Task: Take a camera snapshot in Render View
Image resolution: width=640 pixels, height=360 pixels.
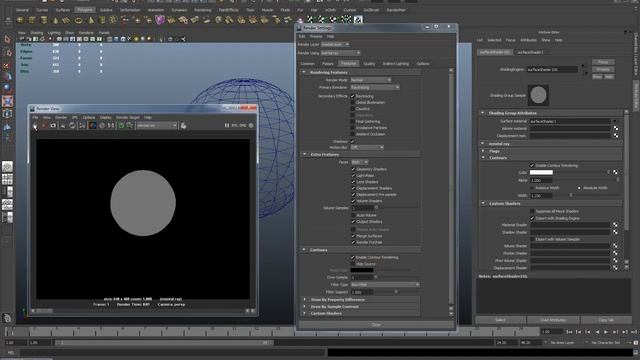Action: point(53,126)
